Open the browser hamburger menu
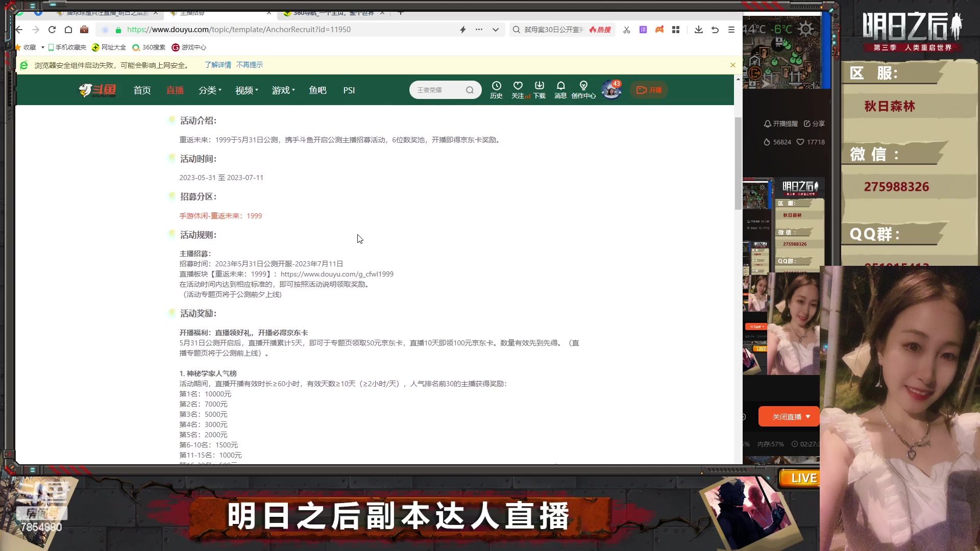980x551 pixels. coord(731,30)
